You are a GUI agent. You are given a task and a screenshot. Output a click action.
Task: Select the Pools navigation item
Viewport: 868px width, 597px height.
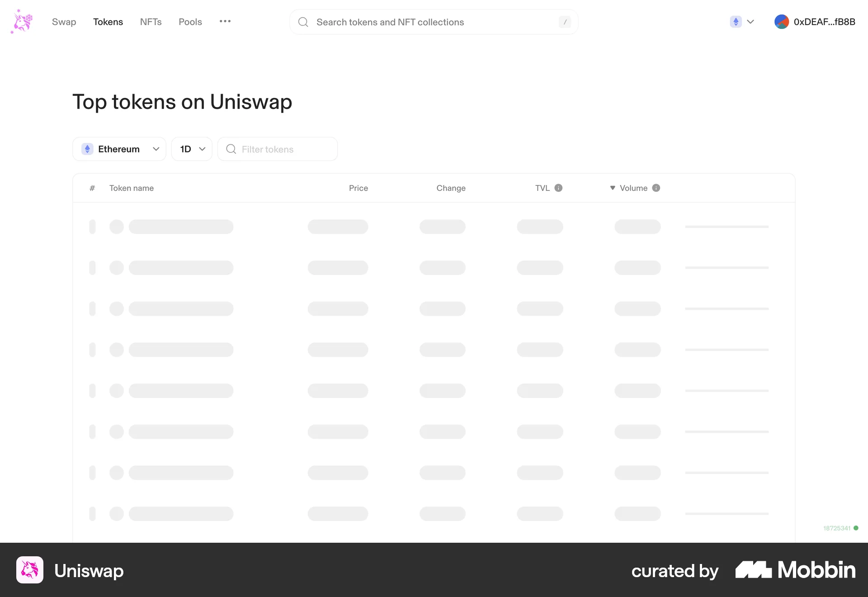[190, 22]
